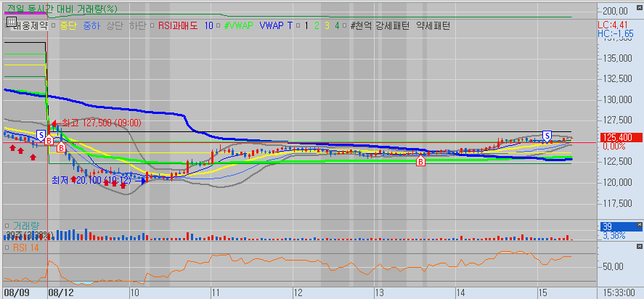Click the red 125,400 current price tag
This screenshot has height=299, width=644.
click(x=621, y=138)
